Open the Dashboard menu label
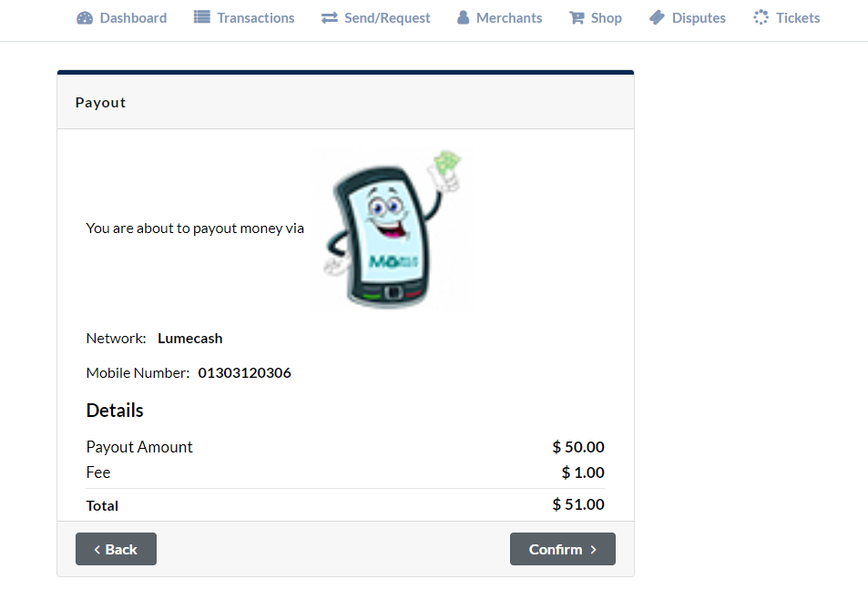This screenshot has width=868, height=589. pos(133,18)
